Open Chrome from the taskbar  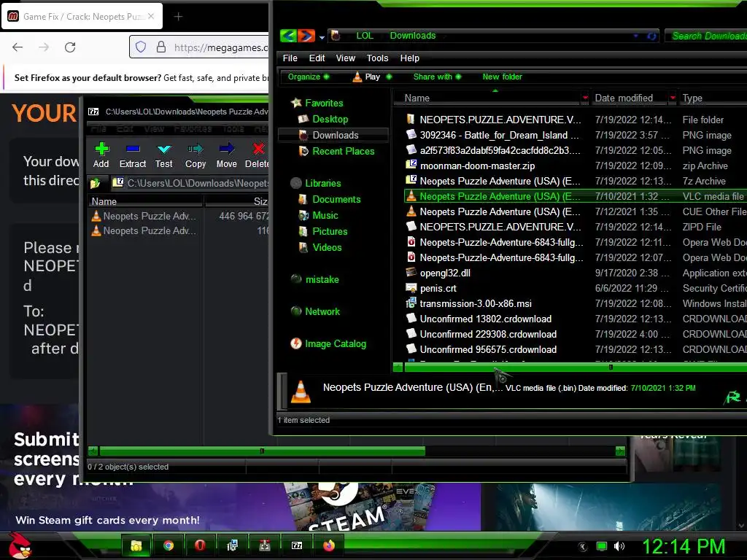(x=169, y=545)
